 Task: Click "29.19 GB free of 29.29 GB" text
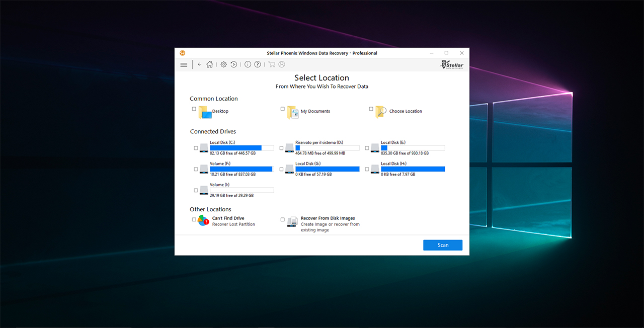231,196
